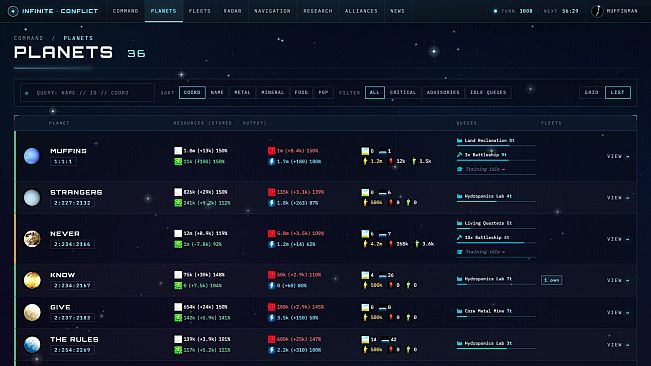Click the red mineral icon in Never row
Image resolution: width=651 pixels, height=366 pixels.
272,234
